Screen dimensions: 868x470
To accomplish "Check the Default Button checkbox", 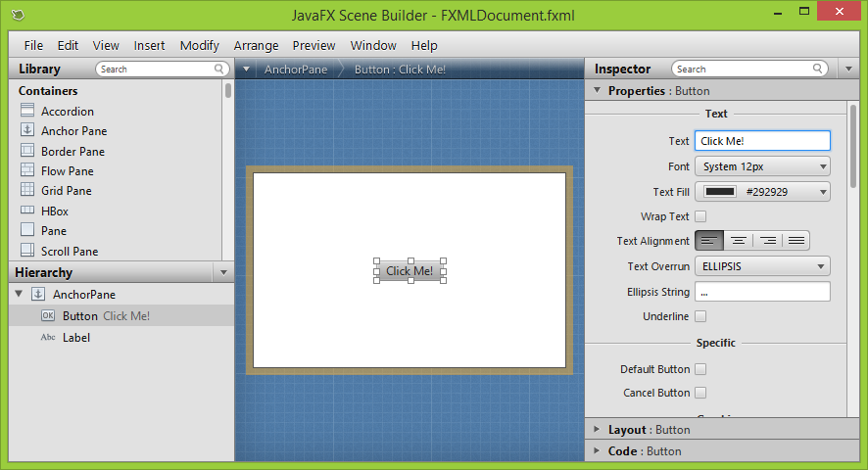I will (700, 369).
